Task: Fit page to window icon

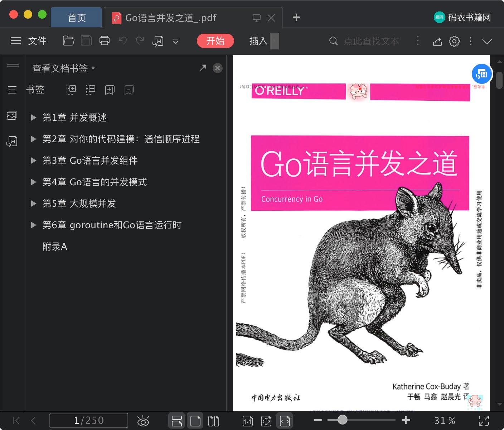Action: pyautogui.click(x=266, y=421)
